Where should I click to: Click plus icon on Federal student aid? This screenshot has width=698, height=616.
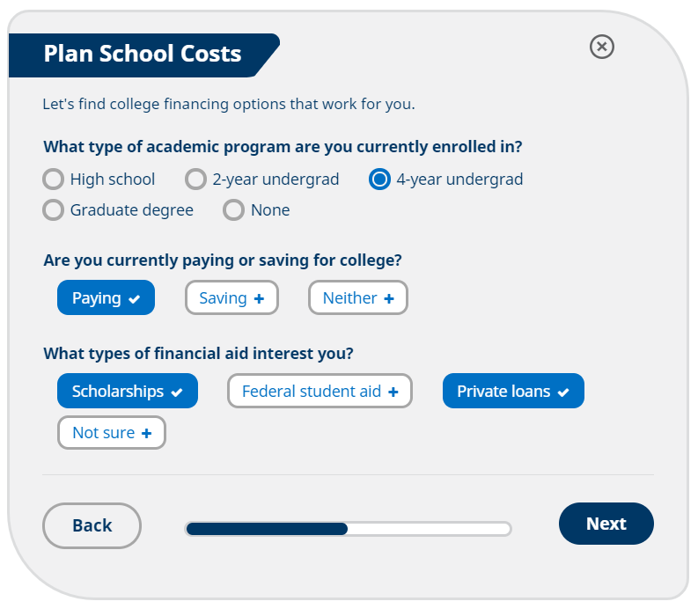click(x=393, y=392)
